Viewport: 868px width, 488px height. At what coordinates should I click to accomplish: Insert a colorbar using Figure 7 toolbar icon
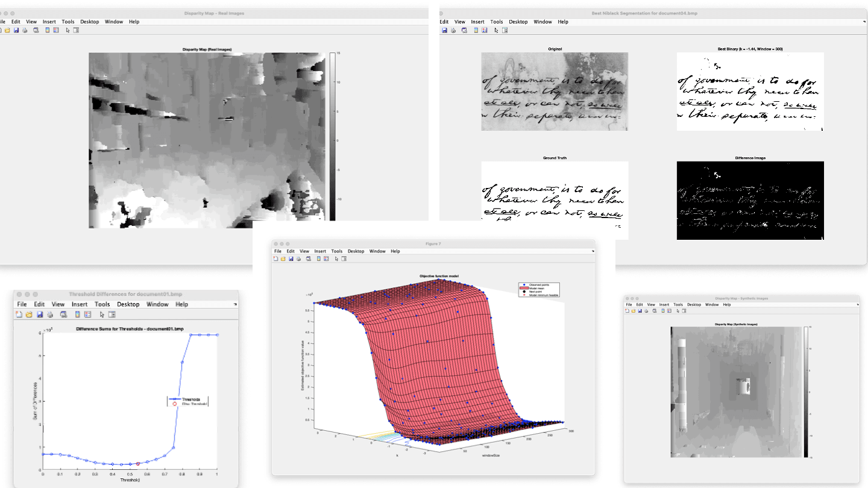(x=318, y=258)
